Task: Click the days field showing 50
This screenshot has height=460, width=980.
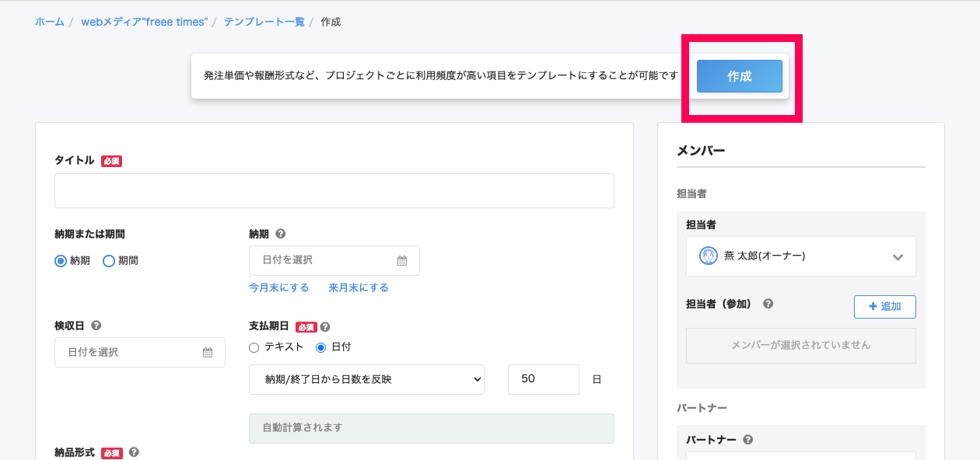Action: pyautogui.click(x=544, y=379)
